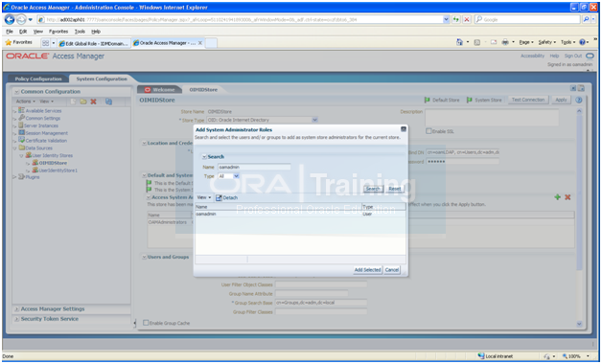Click the duplicate icon in Common Configuration toolbar
The width and height of the screenshot is (602, 364).
(x=108, y=102)
